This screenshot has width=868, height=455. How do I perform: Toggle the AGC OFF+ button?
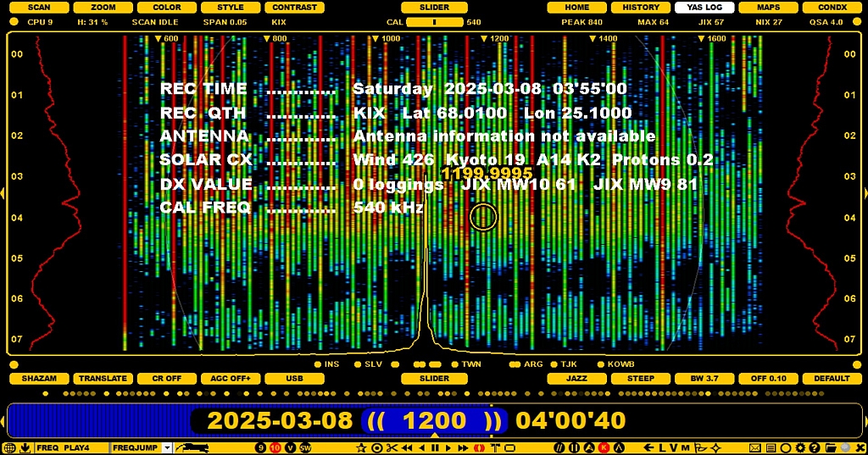(231, 379)
